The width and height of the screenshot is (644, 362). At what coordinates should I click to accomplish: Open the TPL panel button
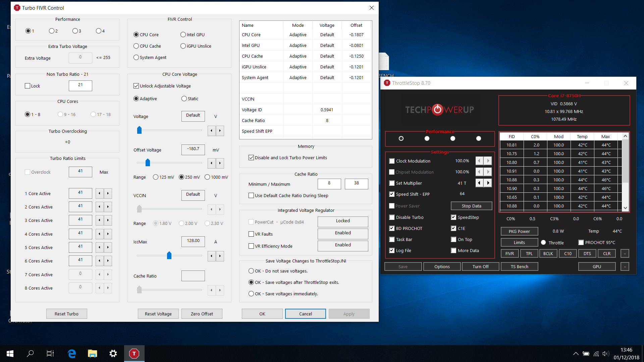(x=529, y=253)
